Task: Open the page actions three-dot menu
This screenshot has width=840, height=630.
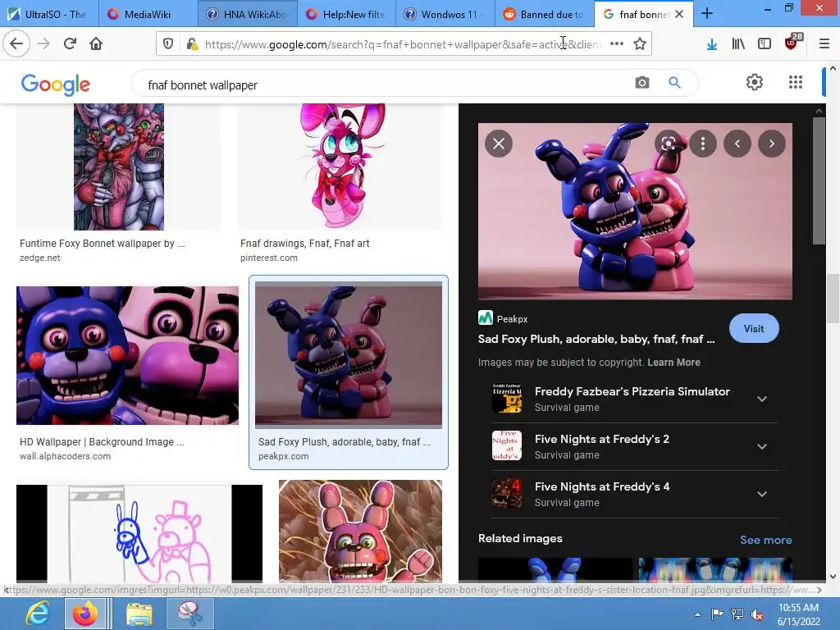Action: (617, 44)
